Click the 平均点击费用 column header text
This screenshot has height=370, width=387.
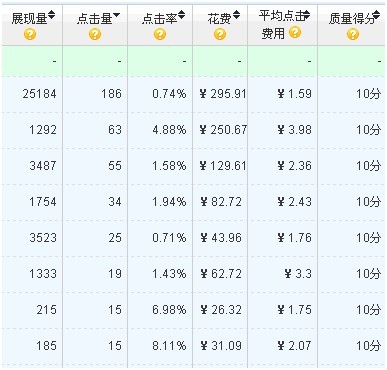(282, 24)
